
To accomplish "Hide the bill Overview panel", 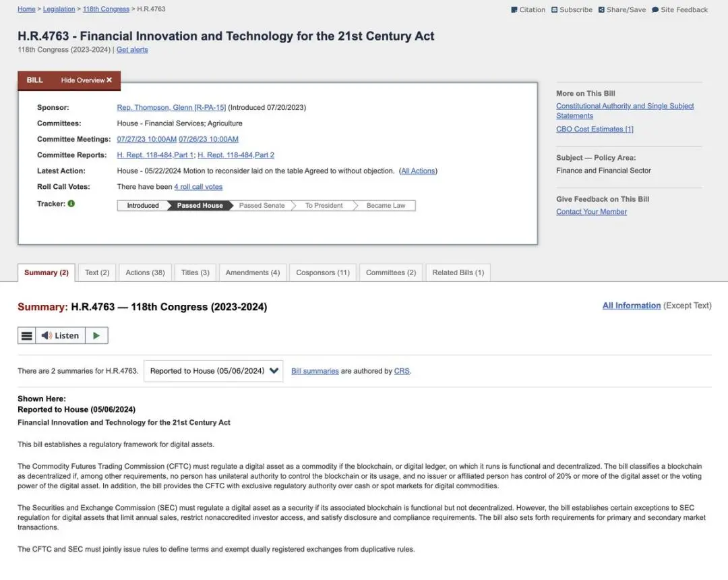I will 86,80.
